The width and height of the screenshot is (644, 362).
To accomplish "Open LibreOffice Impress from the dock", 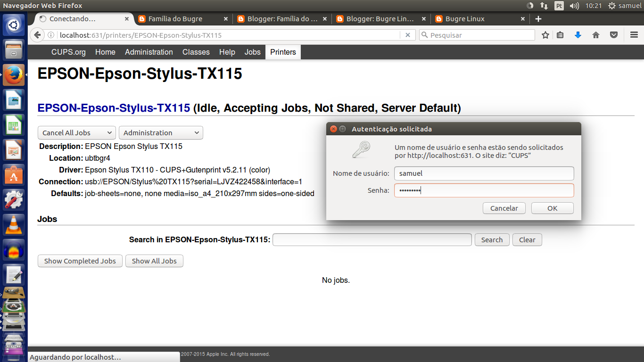I will click(14, 150).
